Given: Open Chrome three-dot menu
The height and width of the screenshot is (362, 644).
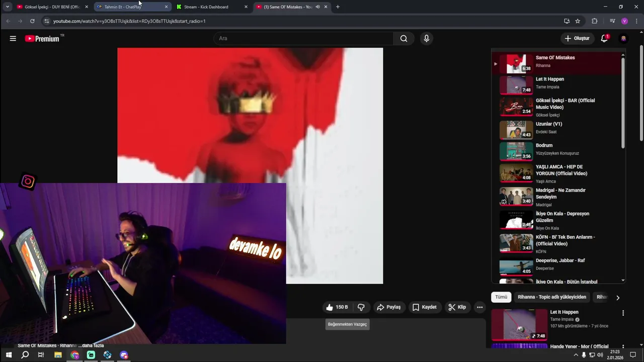Looking at the screenshot, I should 636,21.
